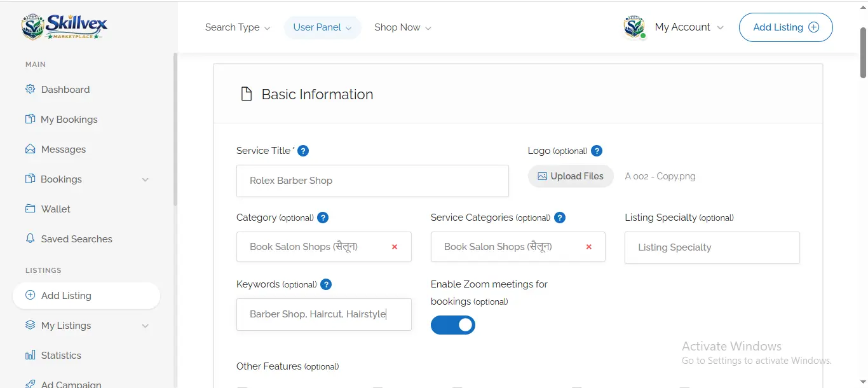Expand the Bookings sidebar submenu

click(145, 179)
